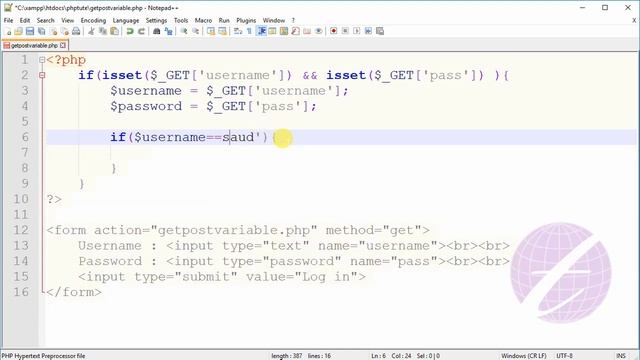Open the Run menu

pos(224,20)
